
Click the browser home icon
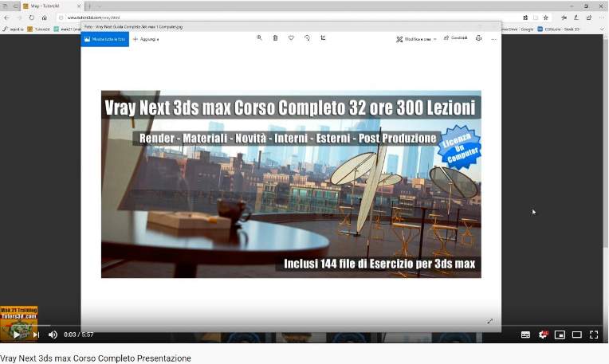tap(45, 18)
